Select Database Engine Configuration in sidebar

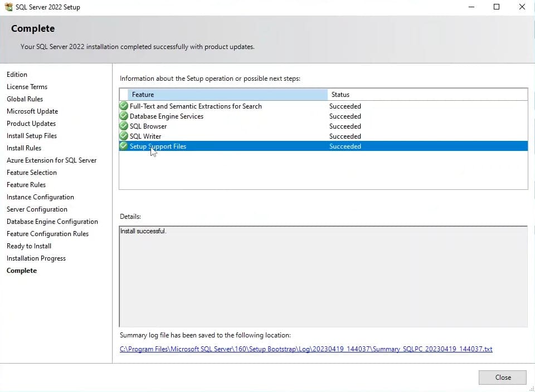click(x=52, y=222)
